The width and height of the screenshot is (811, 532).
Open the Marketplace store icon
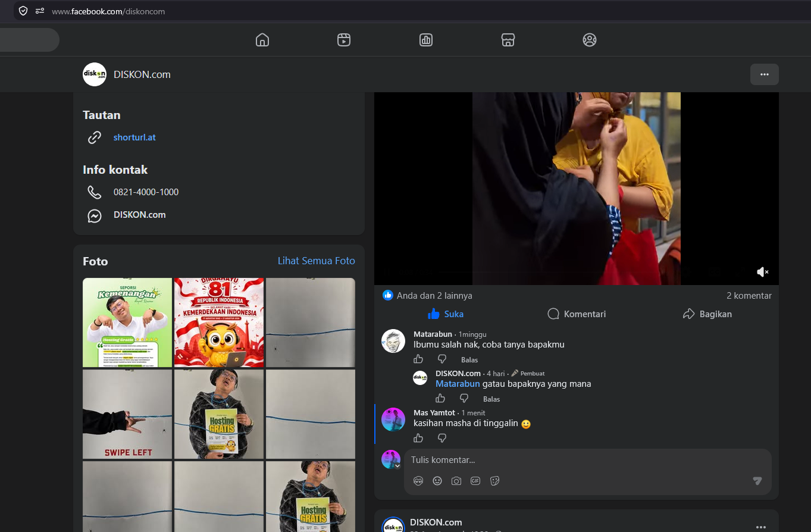[x=508, y=40]
